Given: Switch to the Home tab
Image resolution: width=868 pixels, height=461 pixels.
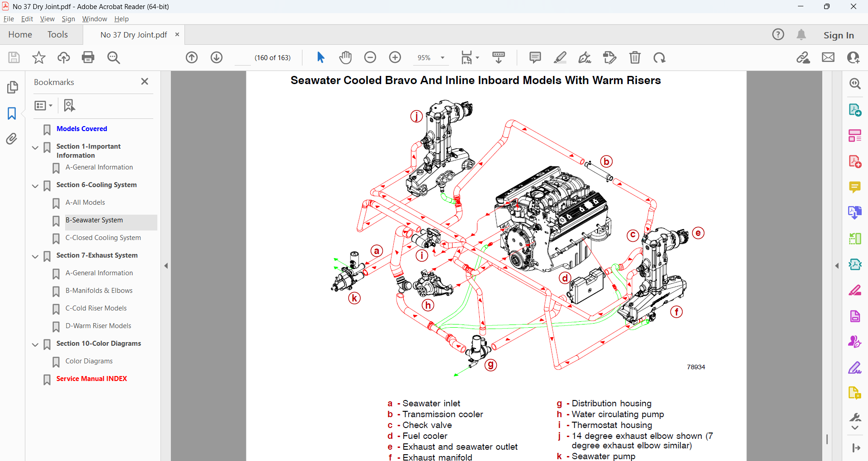Looking at the screenshot, I should (20, 34).
